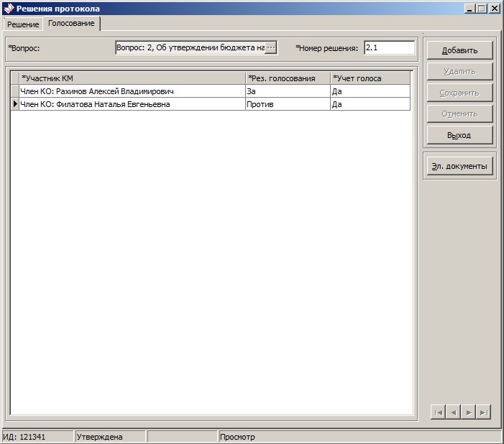Viewport: 504px width, 444px height.
Task: Go to first record navigation arrow
Action: coord(438,412)
